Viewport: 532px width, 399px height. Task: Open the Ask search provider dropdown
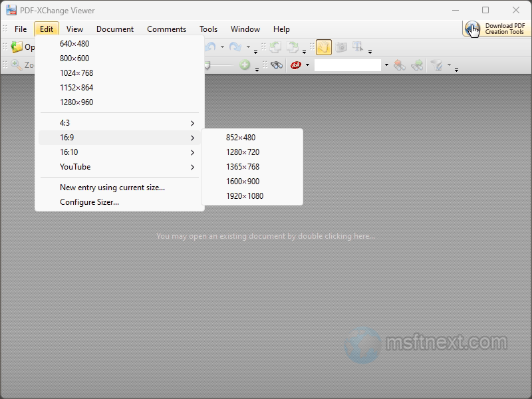307,65
